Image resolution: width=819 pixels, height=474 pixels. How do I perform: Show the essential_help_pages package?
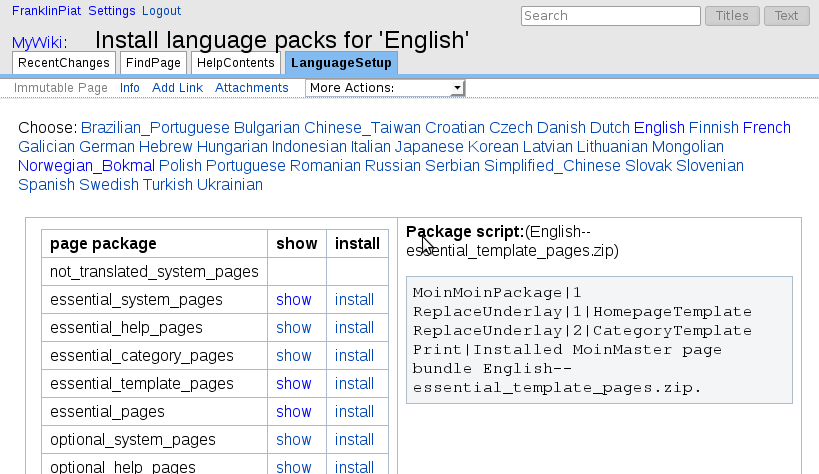tap(294, 328)
